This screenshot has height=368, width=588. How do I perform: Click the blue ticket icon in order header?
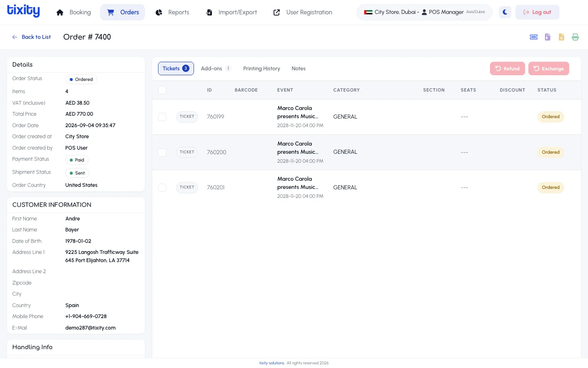coord(534,37)
